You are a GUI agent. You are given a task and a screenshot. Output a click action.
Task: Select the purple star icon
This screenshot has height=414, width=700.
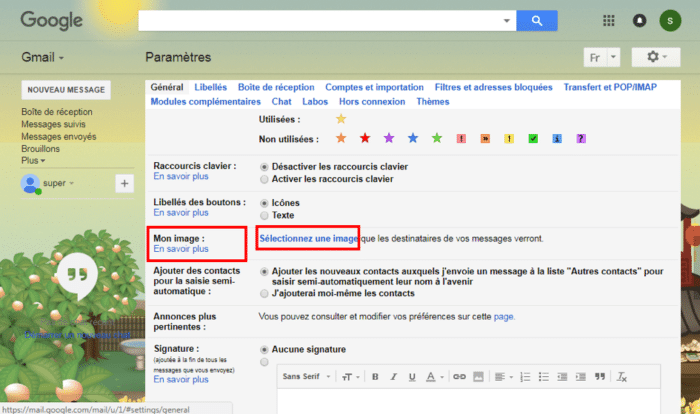(389, 138)
